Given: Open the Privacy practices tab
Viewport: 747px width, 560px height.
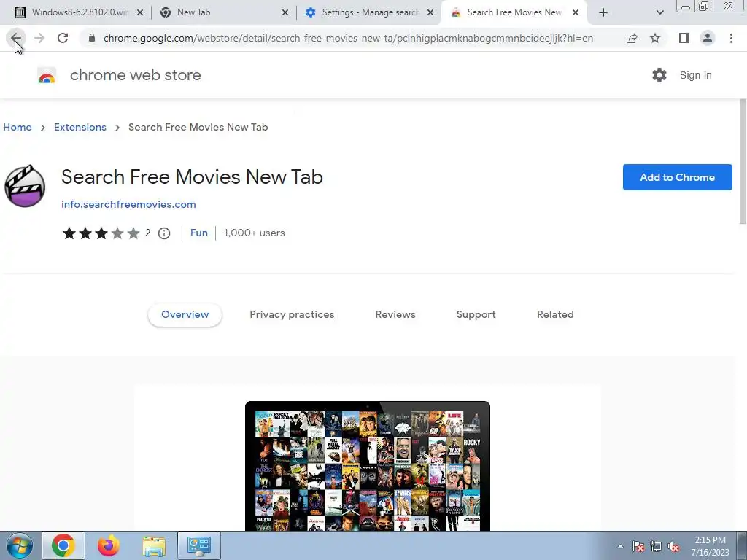Looking at the screenshot, I should [x=292, y=314].
